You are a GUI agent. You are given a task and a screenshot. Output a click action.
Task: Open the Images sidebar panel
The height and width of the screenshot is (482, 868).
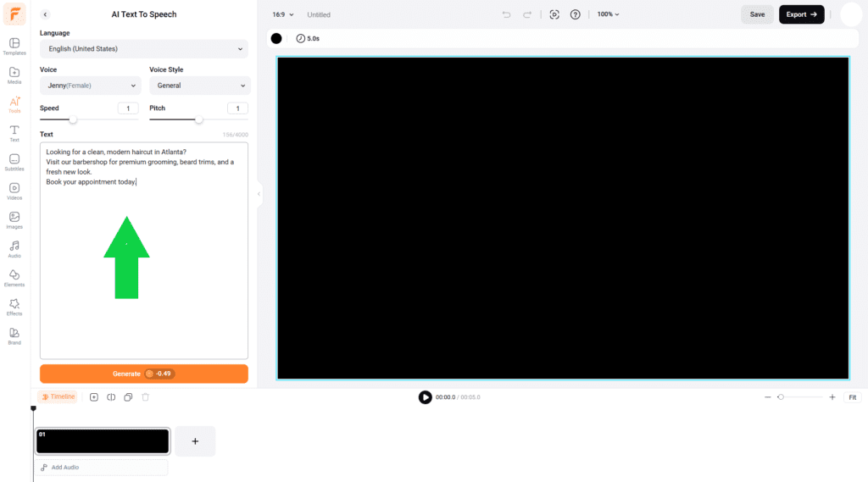14,220
